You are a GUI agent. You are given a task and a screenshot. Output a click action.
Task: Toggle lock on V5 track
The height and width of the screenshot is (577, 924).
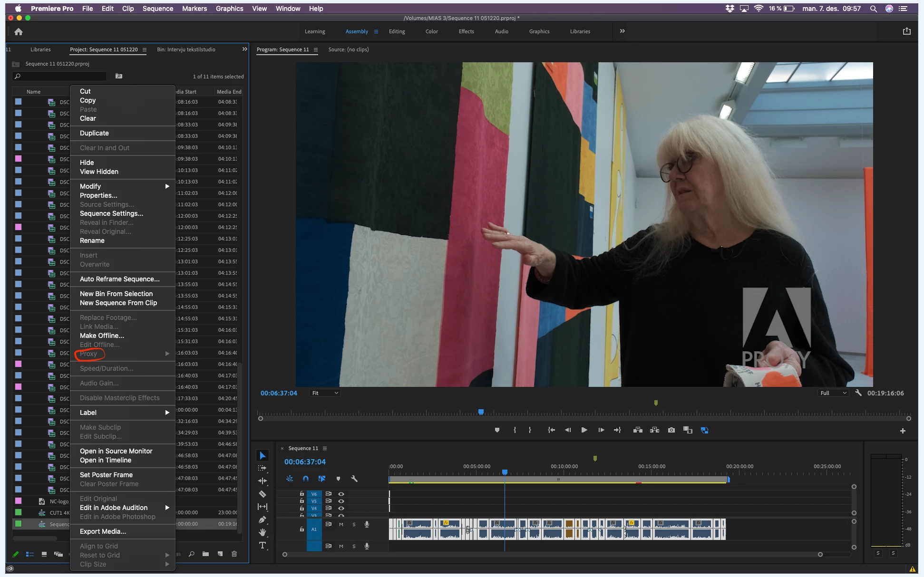click(302, 501)
